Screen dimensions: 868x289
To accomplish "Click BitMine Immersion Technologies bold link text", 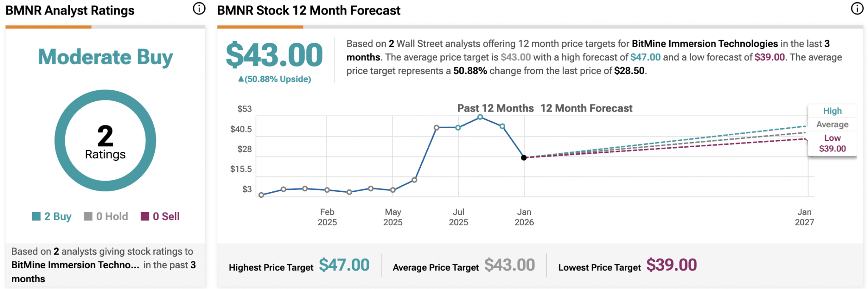I will click(704, 44).
